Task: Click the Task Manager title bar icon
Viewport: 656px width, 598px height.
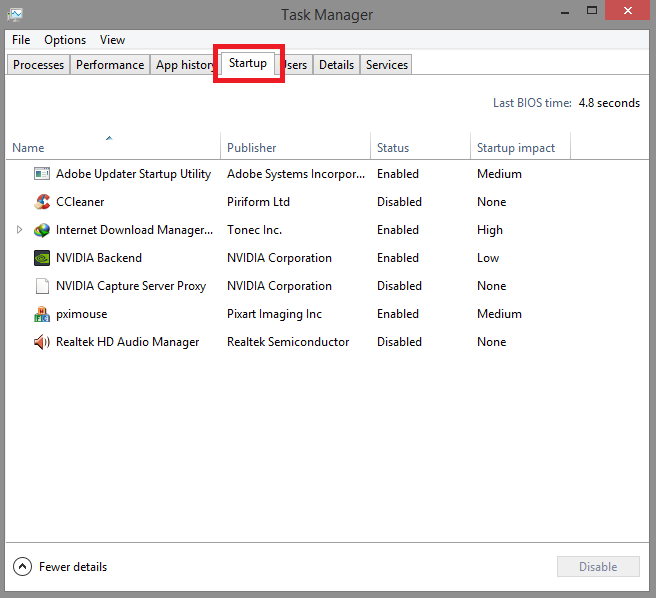Action: [x=15, y=15]
